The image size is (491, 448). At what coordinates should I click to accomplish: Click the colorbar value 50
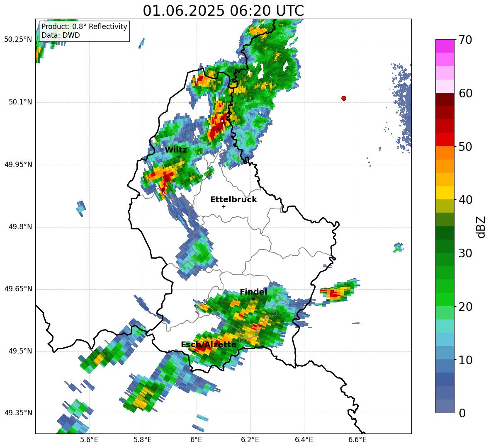[465, 147]
